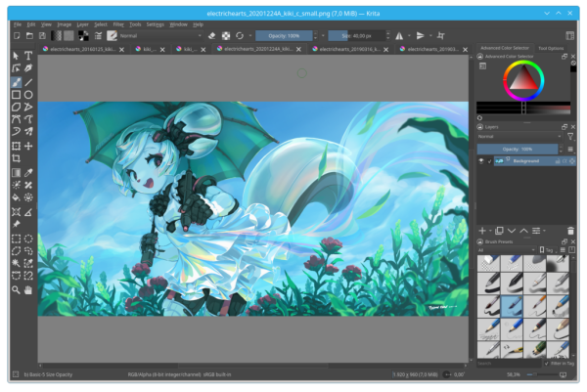Viewport: 587px width, 392px height.
Task: Open the Layers blending mode dropdown
Action: tap(519, 137)
